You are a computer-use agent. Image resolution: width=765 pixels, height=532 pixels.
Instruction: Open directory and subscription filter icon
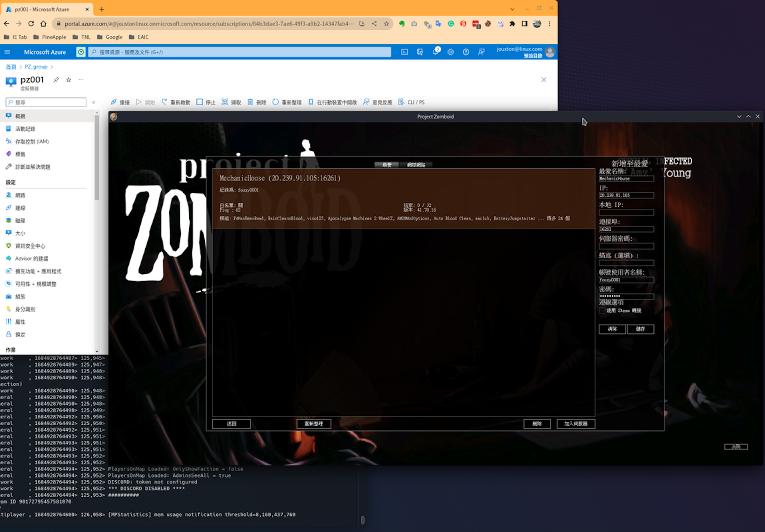(420, 52)
